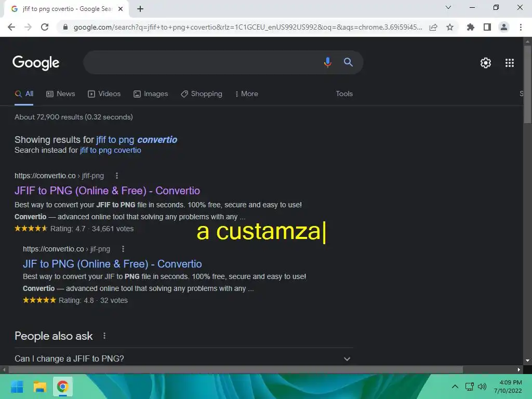Open a new browser tab
Viewport: 532px width, 399px height.
(x=140, y=9)
